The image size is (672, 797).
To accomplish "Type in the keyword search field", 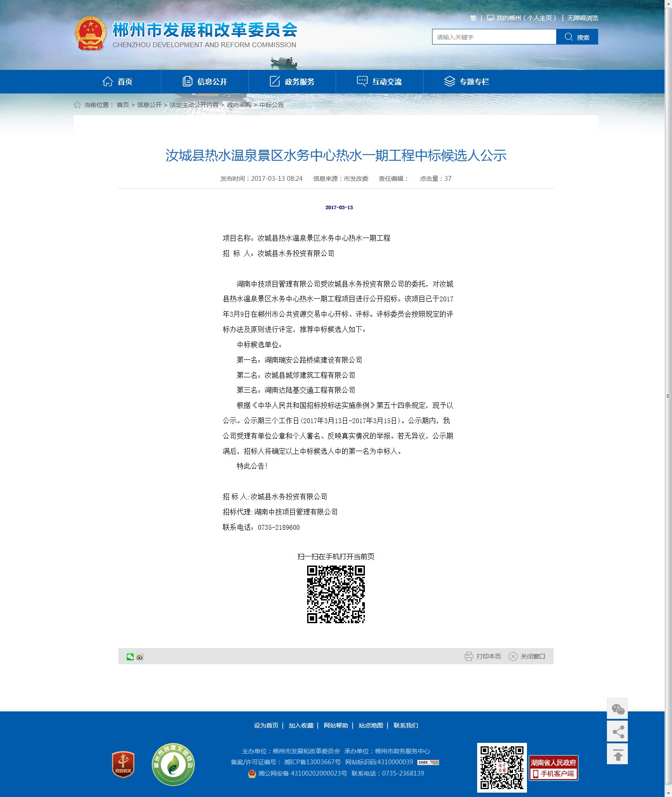I will pos(494,37).
